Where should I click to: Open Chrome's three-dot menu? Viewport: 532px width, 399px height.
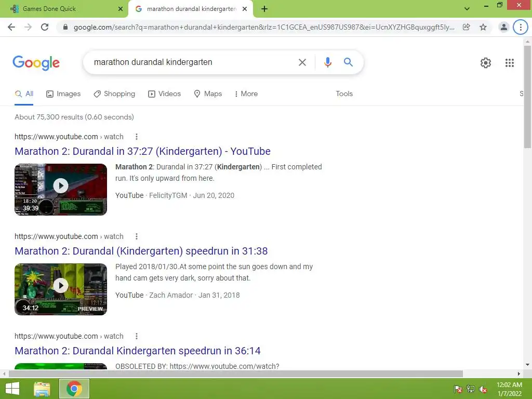pyautogui.click(x=521, y=27)
